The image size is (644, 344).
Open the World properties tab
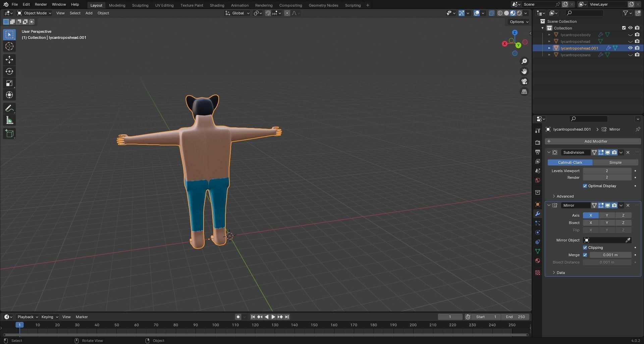538,180
